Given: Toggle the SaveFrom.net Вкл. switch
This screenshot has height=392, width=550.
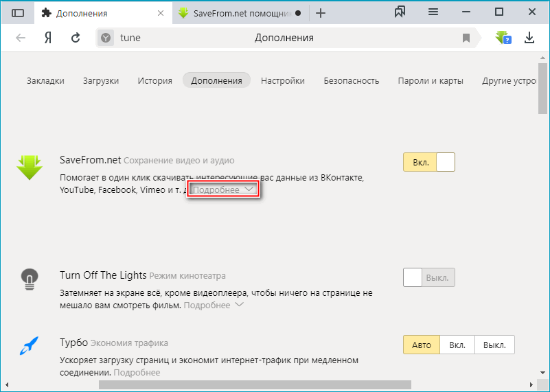Looking at the screenshot, I should pos(429,162).
